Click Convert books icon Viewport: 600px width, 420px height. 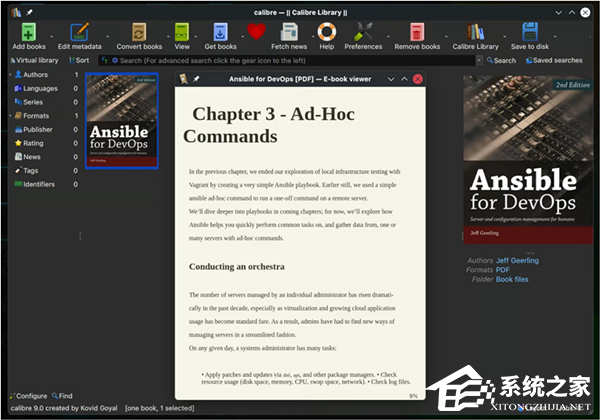point(139,32)
